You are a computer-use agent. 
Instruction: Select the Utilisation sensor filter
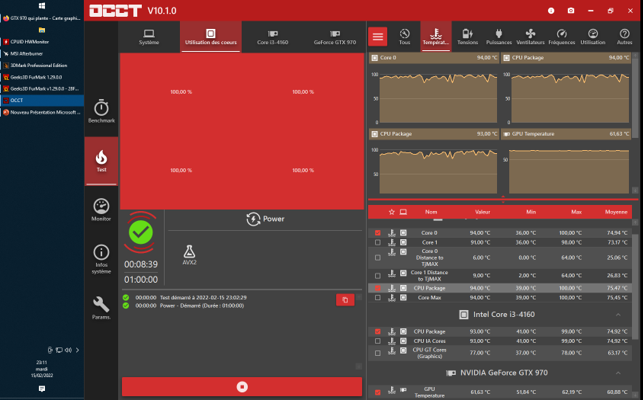click(593, 37)
